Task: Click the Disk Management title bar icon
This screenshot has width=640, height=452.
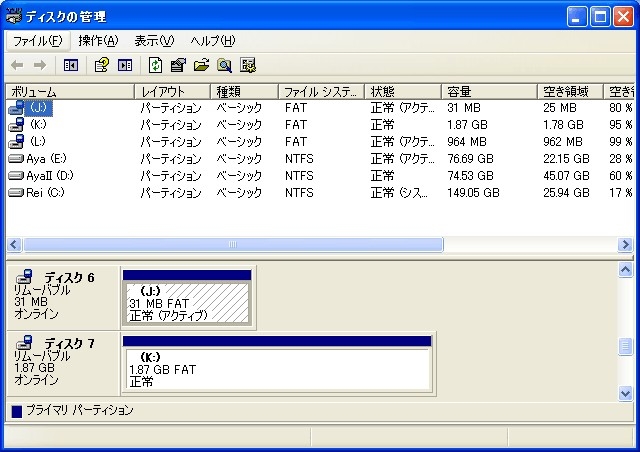Action: (x=13, y=16)
